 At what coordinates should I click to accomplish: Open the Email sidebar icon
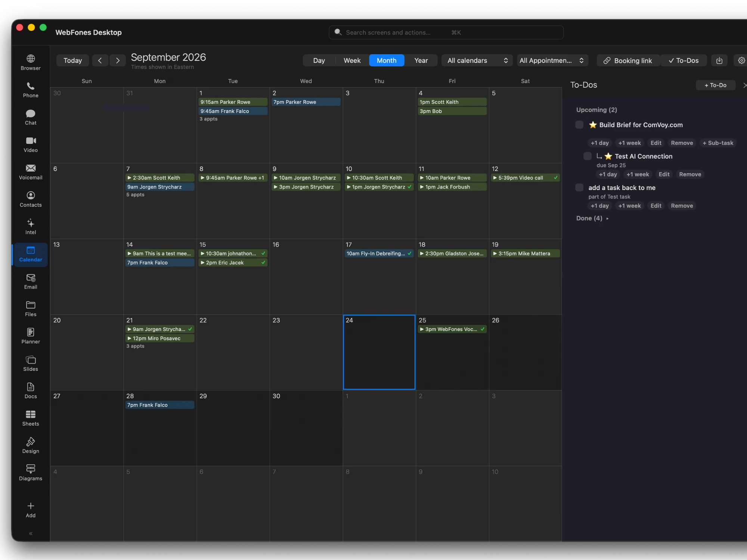pyautogui.click(x=31, y=281)
